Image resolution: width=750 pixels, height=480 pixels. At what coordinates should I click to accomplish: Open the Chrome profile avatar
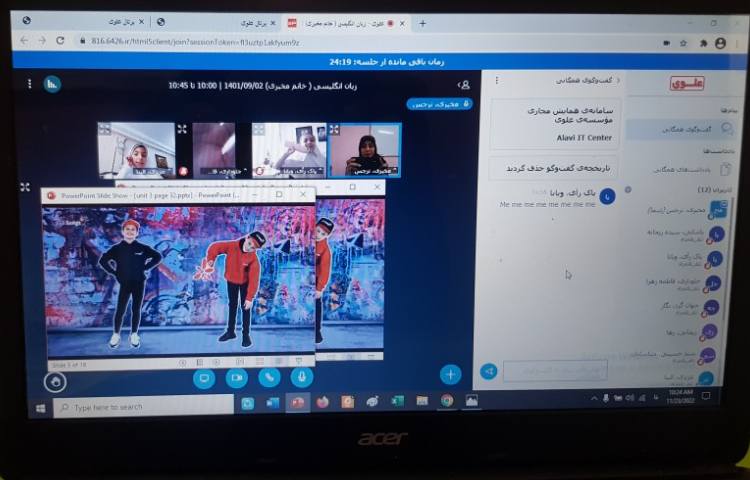[720, 43]
